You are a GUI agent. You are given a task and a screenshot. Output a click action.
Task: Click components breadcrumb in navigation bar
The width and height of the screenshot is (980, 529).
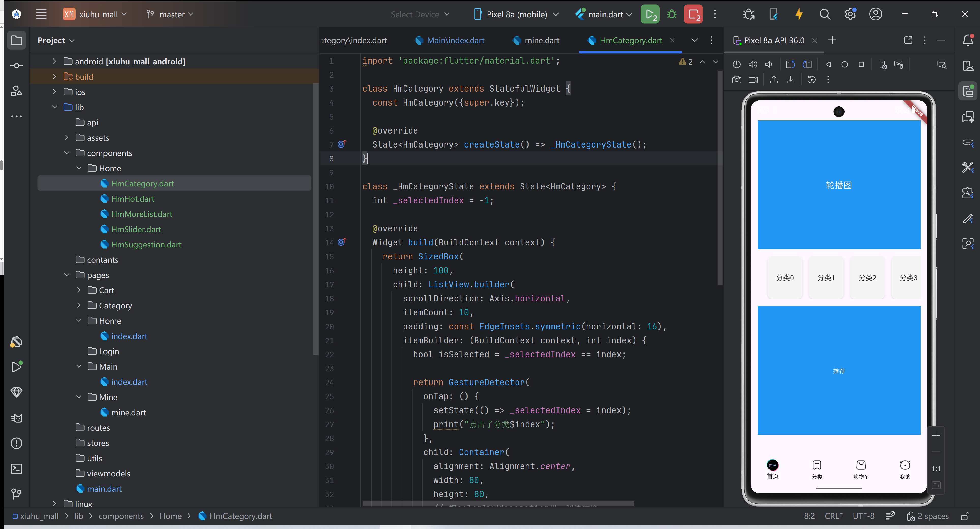point(121,517)
